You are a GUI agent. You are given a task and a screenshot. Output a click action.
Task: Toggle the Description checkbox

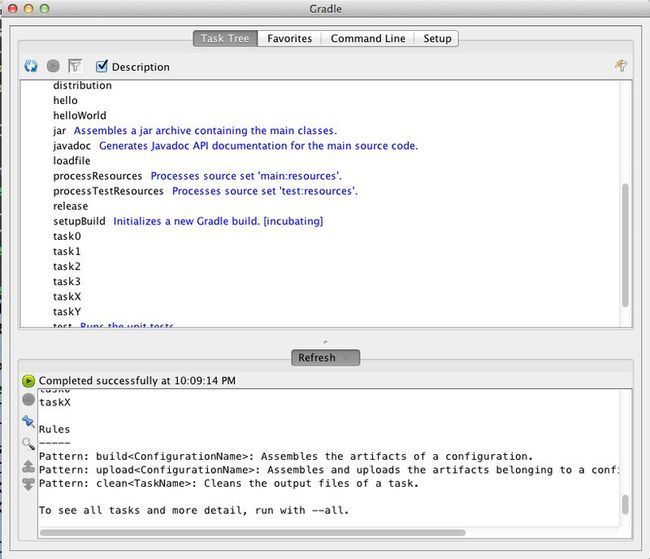tap(102, 66)
